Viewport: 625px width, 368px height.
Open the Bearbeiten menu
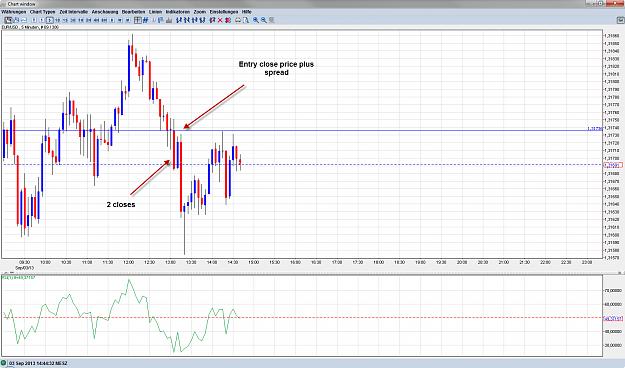pos(134,12)
